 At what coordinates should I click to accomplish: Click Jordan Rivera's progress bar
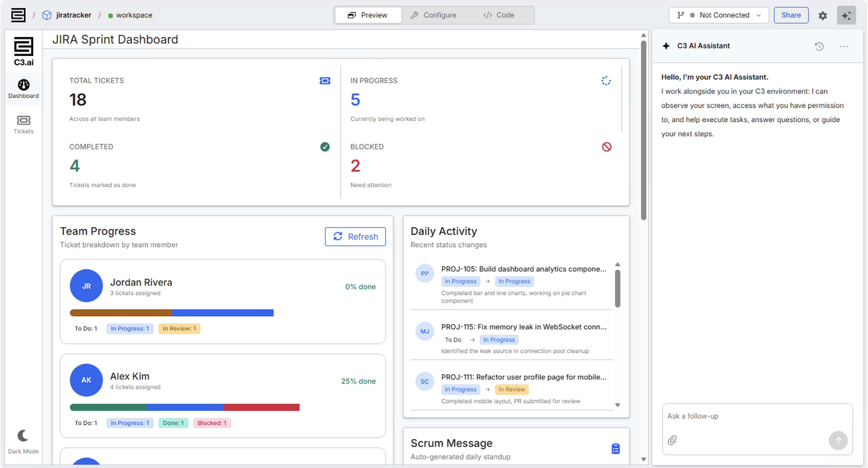click(172, 313)
